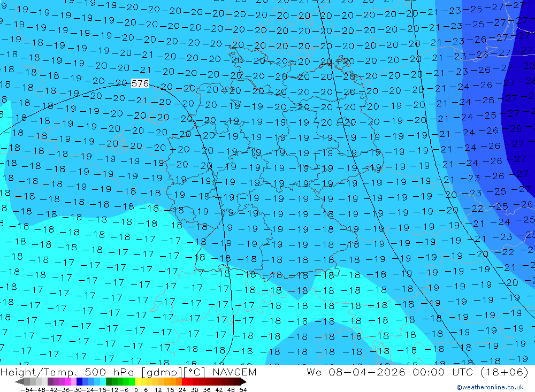Click the NAVGEM model name in the title
This screenshot has width=535, height=392.
click(x=234, y=372)
